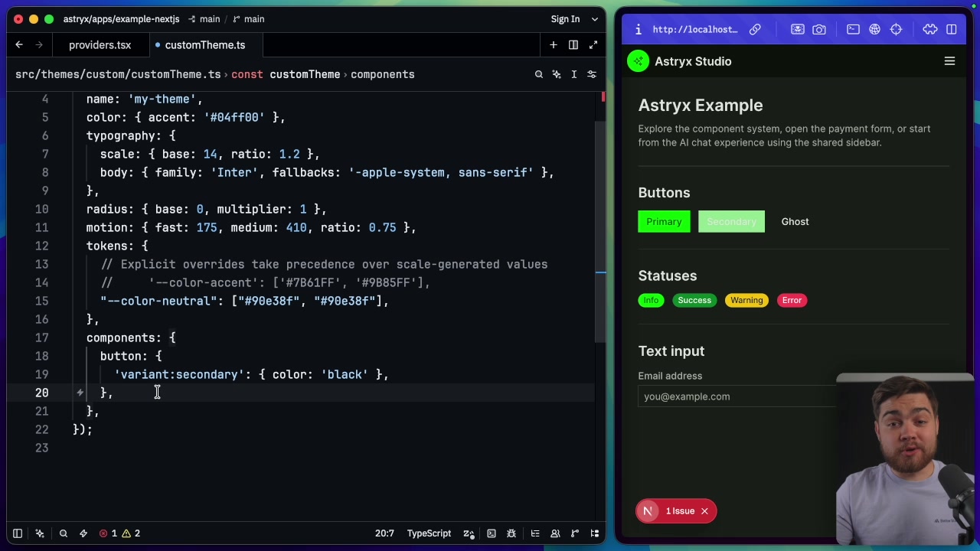The height and width of the screenshot is (551, 980).
Task: Click the Ghost button
Action: point(795,222)
